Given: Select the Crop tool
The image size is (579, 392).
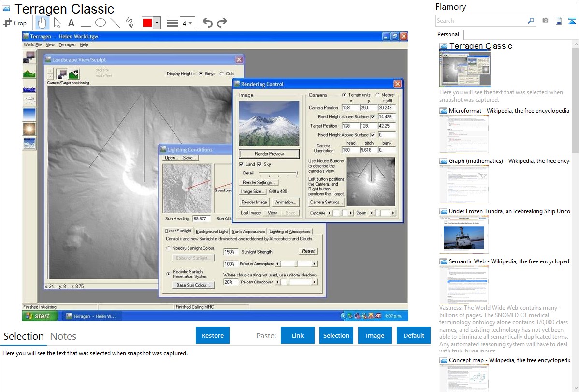Looking at the screenshot, I should coord(15,23).
